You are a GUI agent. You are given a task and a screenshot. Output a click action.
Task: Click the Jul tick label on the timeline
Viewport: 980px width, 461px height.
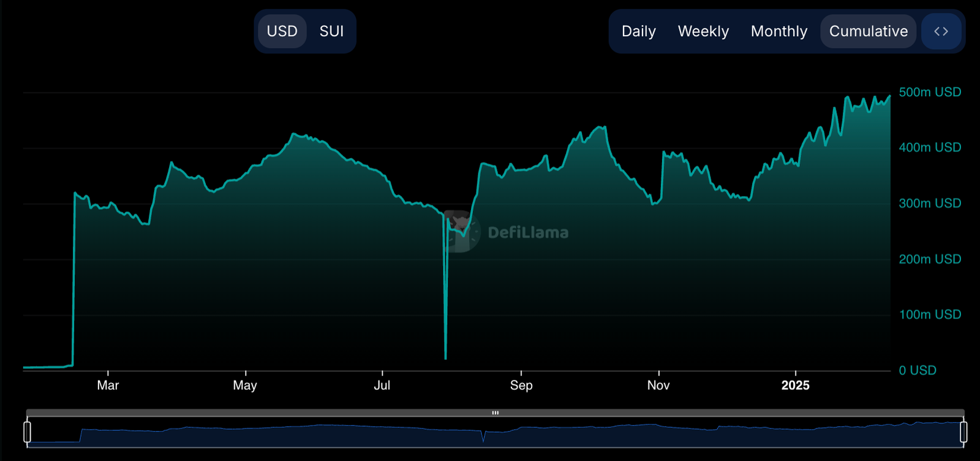point(382,385)
